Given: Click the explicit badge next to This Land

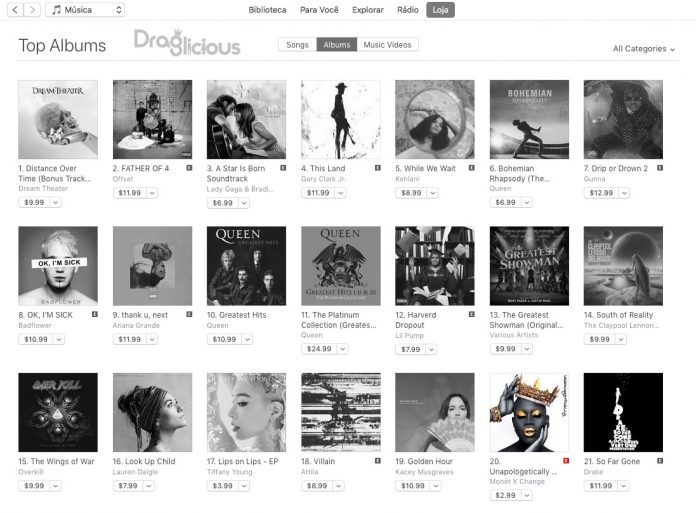Looking at the screenshot, I should click(378, 168).
